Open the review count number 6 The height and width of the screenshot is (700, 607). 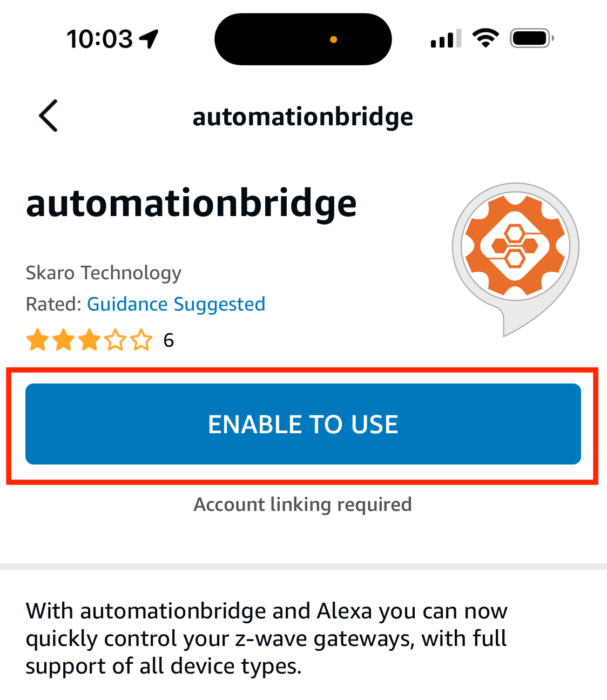tap(168, 340)
